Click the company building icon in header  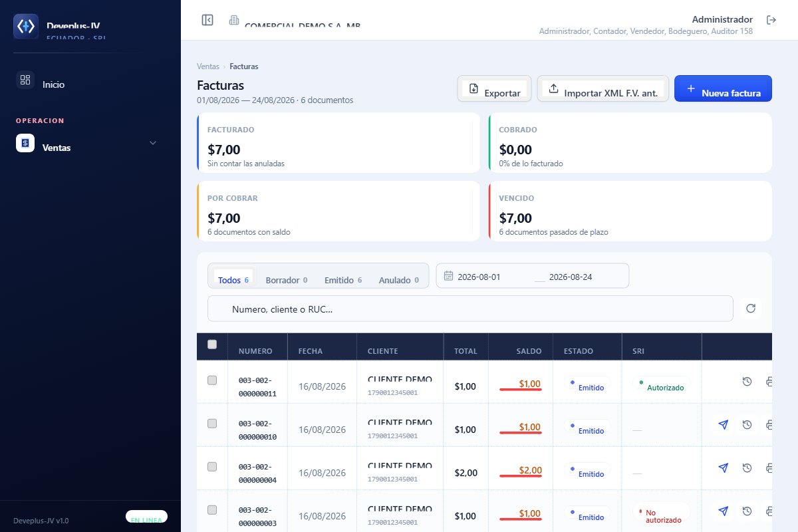pos(233,20)
